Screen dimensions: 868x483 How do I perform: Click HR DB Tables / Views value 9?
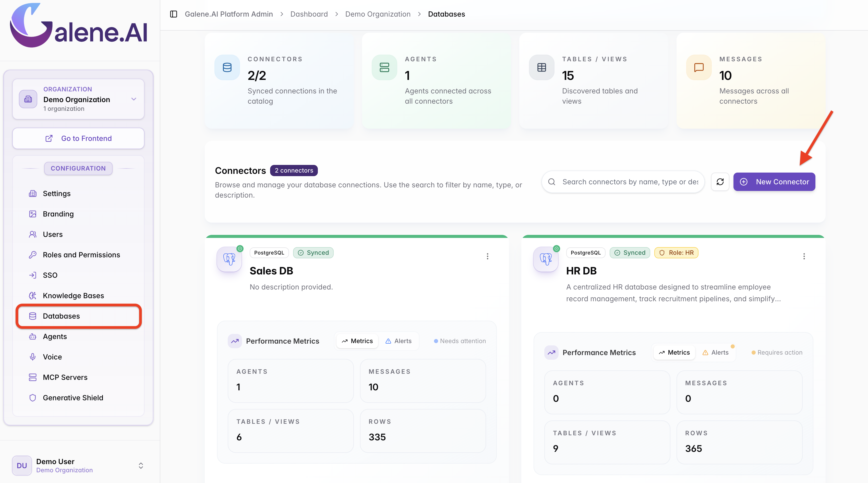556,449
